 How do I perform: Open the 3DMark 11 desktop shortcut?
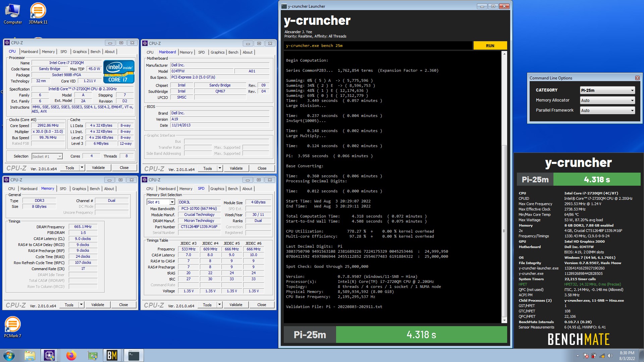click(x=38, y=14)
